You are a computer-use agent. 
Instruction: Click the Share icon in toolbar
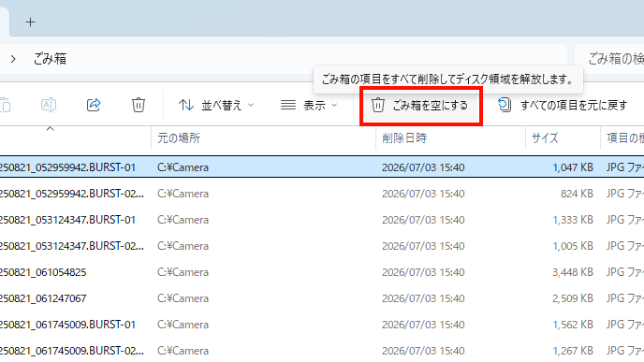[94, 105]
